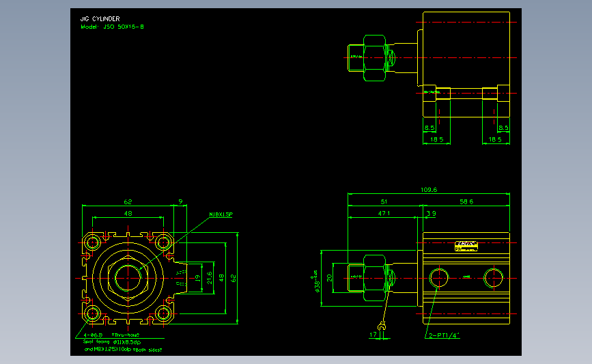Click the 'Model: JSO 50X15-B' label
Image resolution: width=592 pixels, height=364 pixels.
coord(112,27)
